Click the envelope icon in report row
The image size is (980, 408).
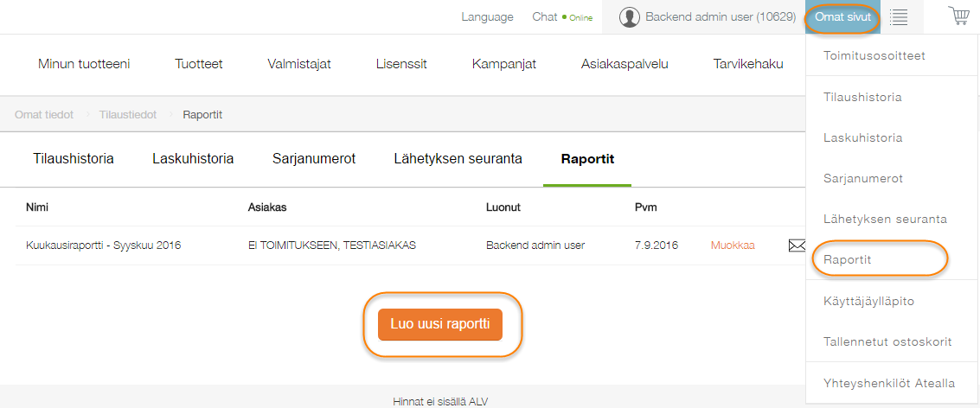point(796,245)
